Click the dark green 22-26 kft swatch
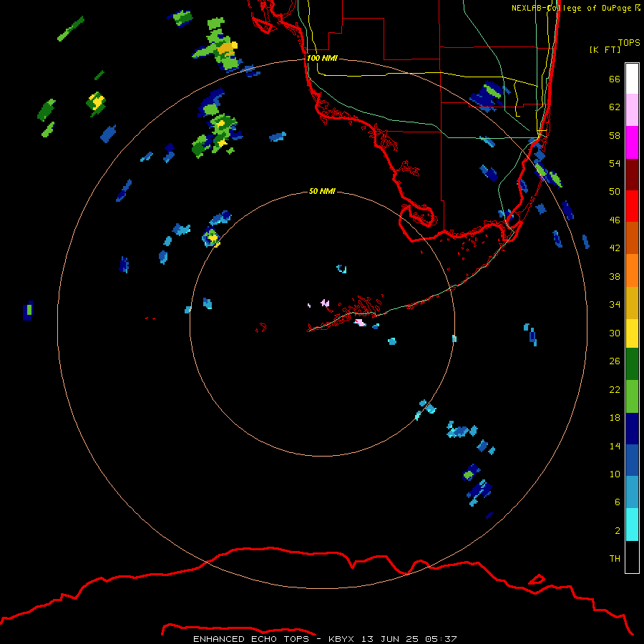This screenshot has height=644, width=644. [632, 364]
